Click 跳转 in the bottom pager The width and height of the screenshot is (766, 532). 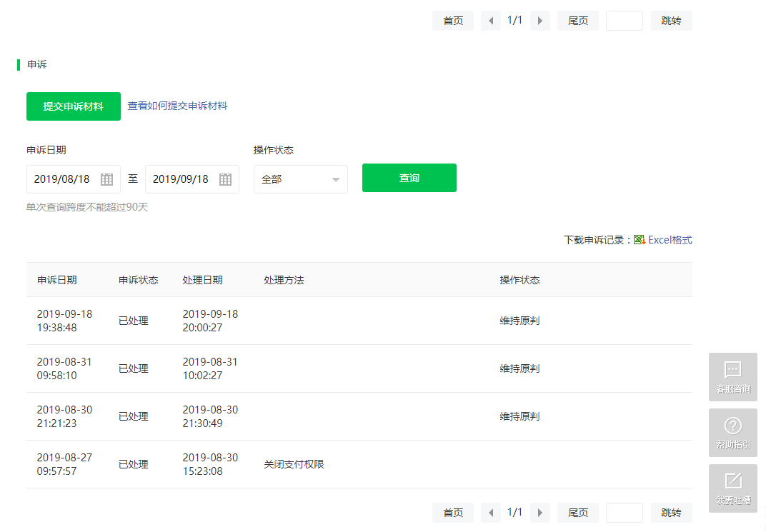pyautogui.click(x=671, y=513)
